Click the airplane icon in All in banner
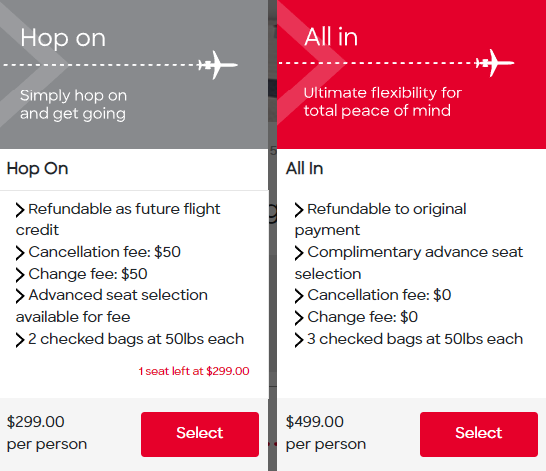The image size is (546, 471). (x=496, y=63)
